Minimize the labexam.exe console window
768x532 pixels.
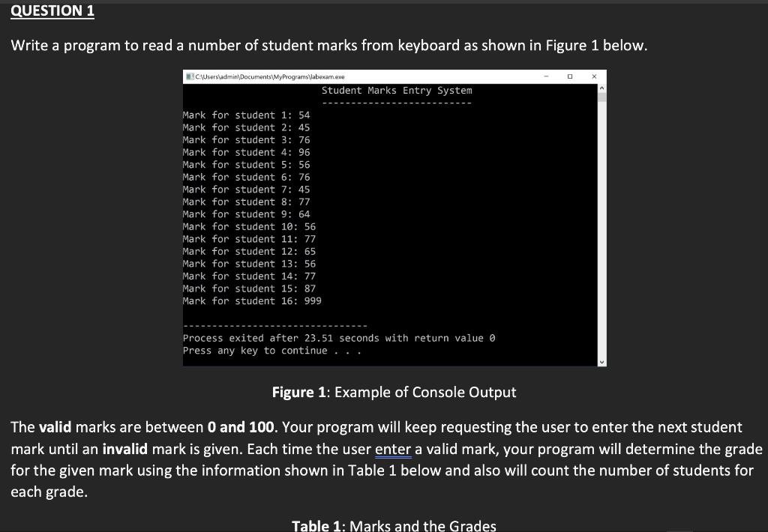547,76
